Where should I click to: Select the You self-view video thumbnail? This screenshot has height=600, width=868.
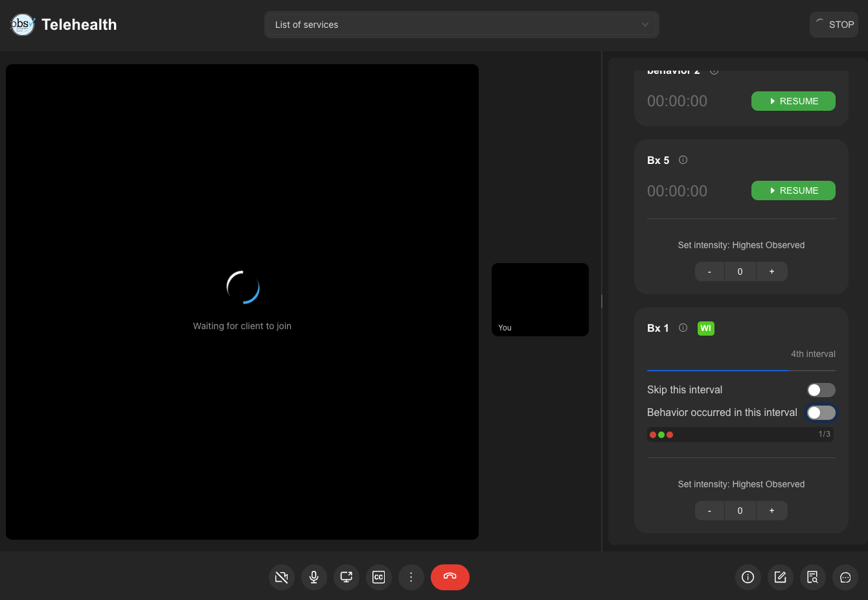(x=540, y=299)
